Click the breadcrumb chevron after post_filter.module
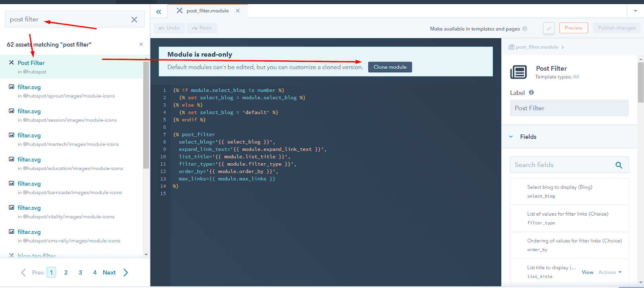Screen dimensions: 644x288 (x=563, y=47)
